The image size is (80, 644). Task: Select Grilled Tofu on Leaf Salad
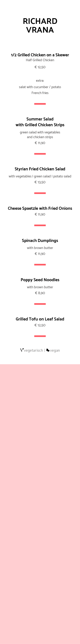pyautogui.click(x=40, y=319)
